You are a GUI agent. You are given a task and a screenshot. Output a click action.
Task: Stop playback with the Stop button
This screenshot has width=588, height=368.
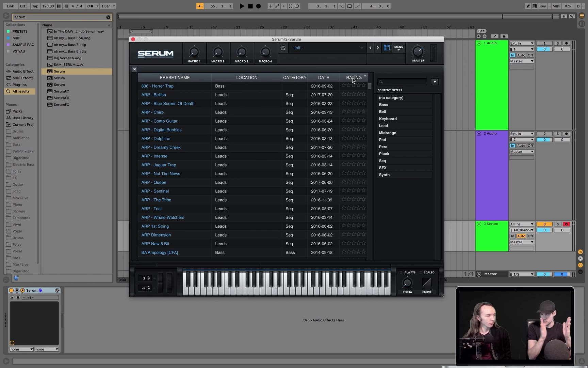(250, 6)
